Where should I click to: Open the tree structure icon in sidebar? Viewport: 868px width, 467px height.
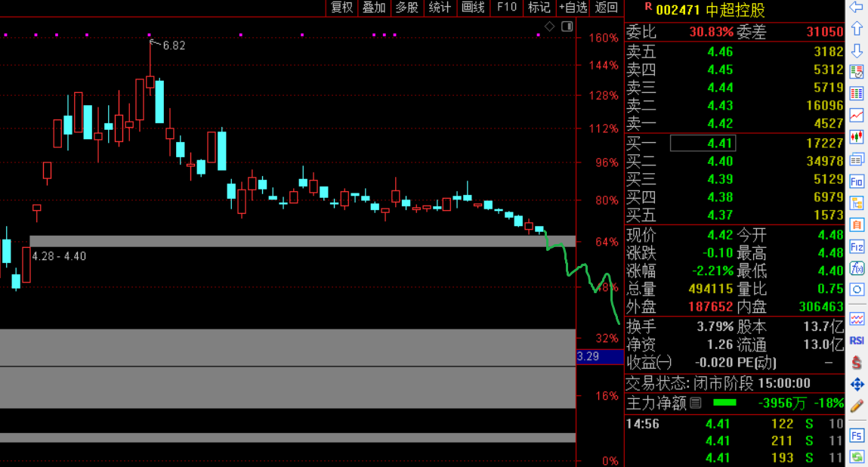click(857, 203)
